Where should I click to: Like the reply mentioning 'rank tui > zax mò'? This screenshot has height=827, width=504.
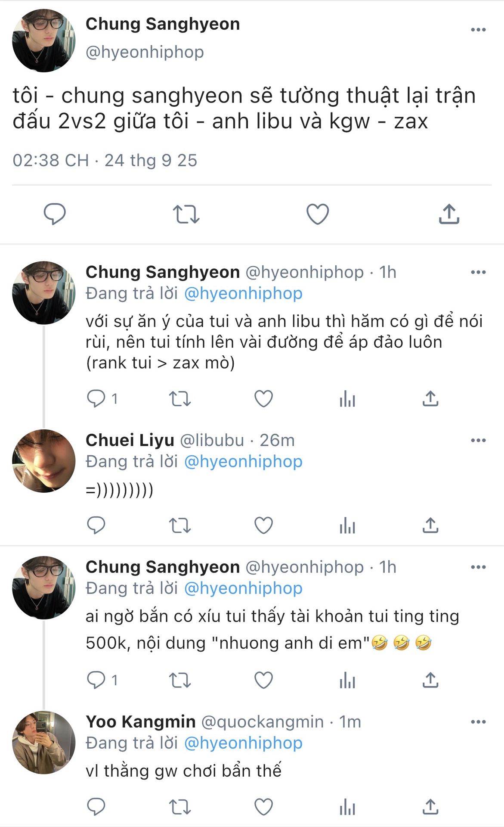pos(263,399)
